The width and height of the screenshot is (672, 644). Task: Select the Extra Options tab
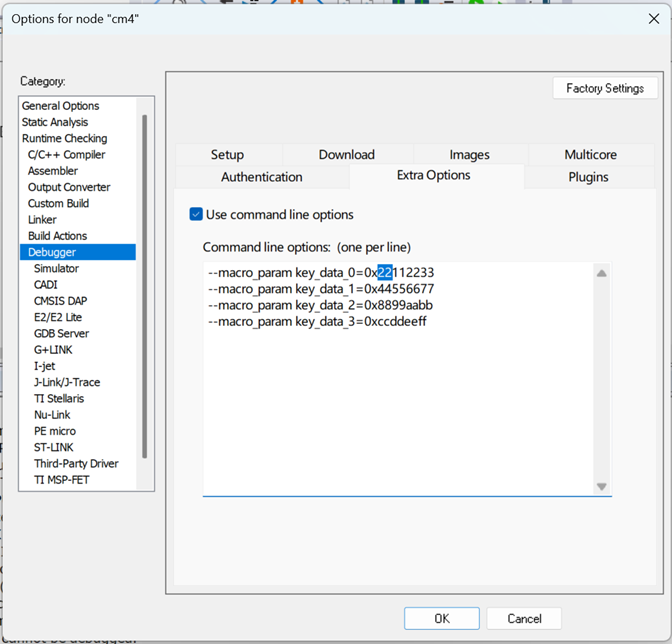click(x=434, y=175)
